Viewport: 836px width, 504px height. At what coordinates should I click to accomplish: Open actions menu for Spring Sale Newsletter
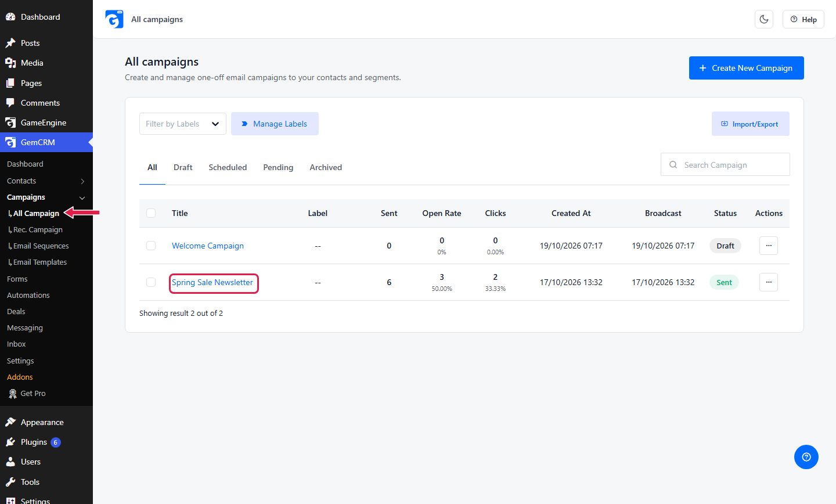tap(769, 282)
